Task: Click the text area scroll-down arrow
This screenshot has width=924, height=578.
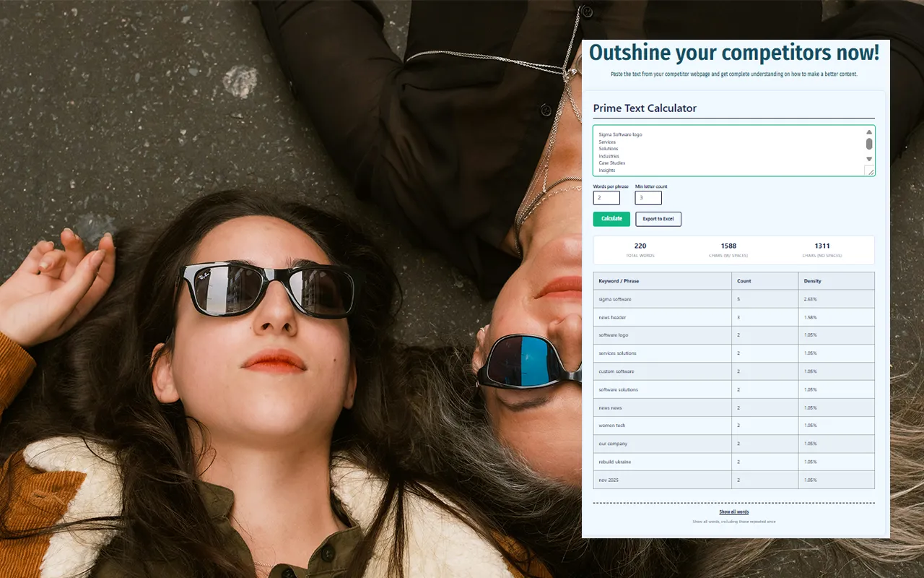Action: point(869,159)
